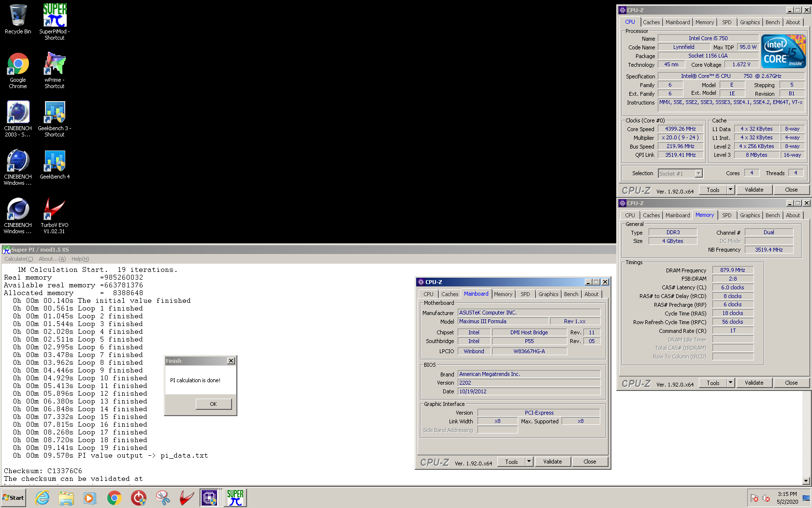Open the File Explorer taskbar icon
This screenshot has height=508, width=812.
coord(66,498)
